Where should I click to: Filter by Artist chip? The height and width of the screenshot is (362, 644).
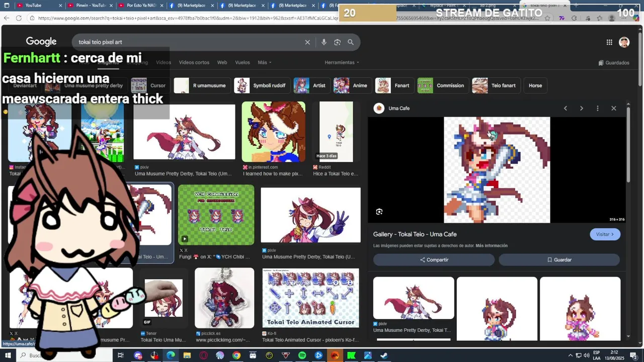[312, 85]
